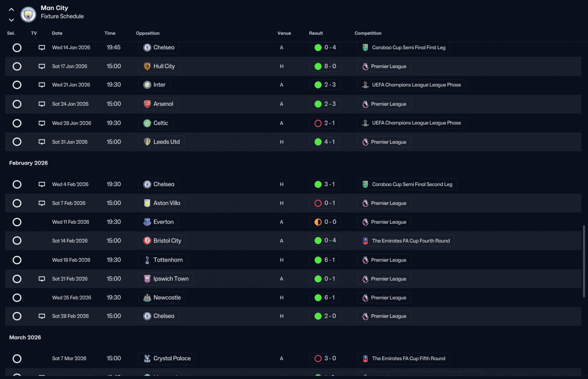Click TV icon for Leeds Utd match
This screenshot has height=379, width=588.
pos(42,142)
